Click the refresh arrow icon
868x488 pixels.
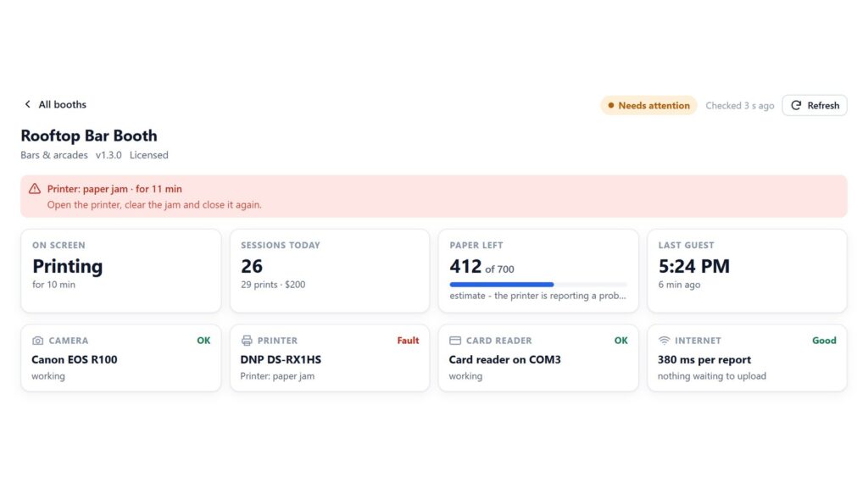[x=796, y=106]
